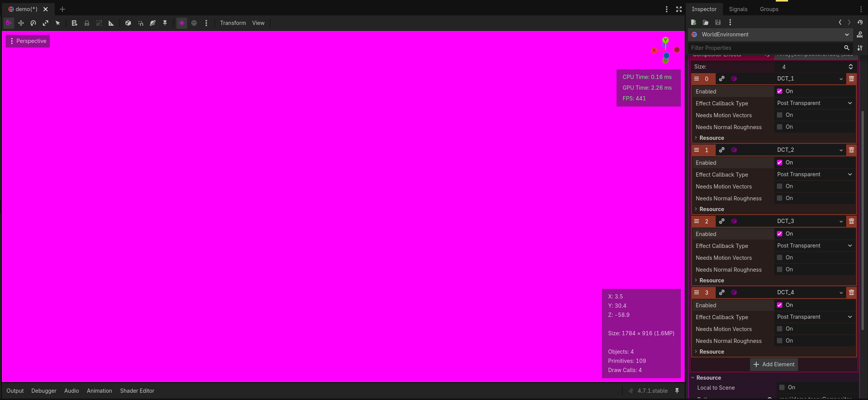The image size is (868, 400).
Task: Open the WorldEnvironment node dropdown
Action: click(771, 34)
